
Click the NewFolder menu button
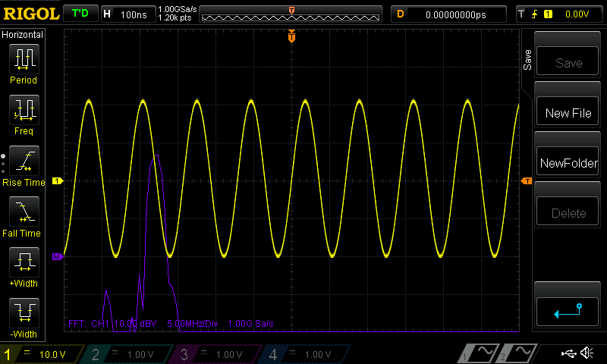(568, 163)
